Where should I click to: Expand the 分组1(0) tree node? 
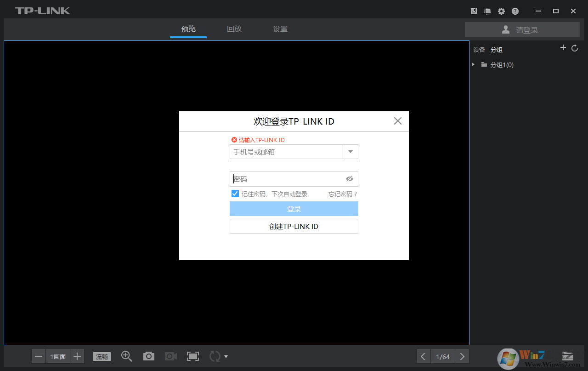[x=473, y=65]
